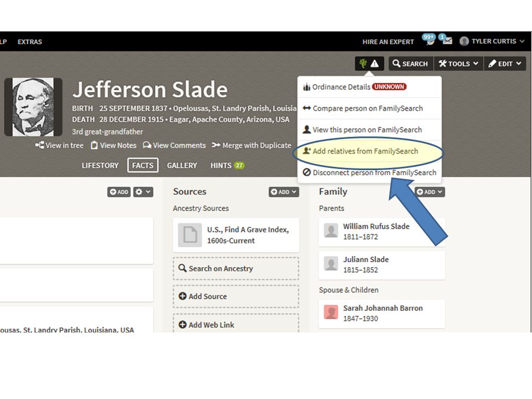Click HIRE AN EXPERT link

pos(388,42)
